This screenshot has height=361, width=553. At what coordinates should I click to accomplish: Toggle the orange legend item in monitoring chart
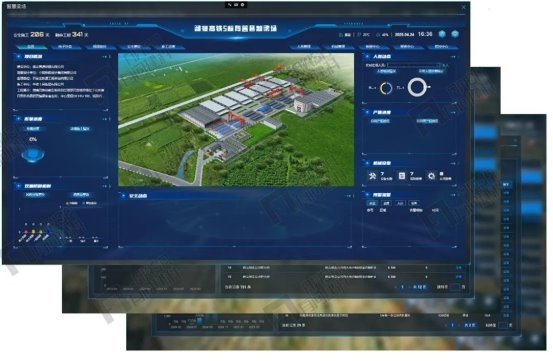72,203
